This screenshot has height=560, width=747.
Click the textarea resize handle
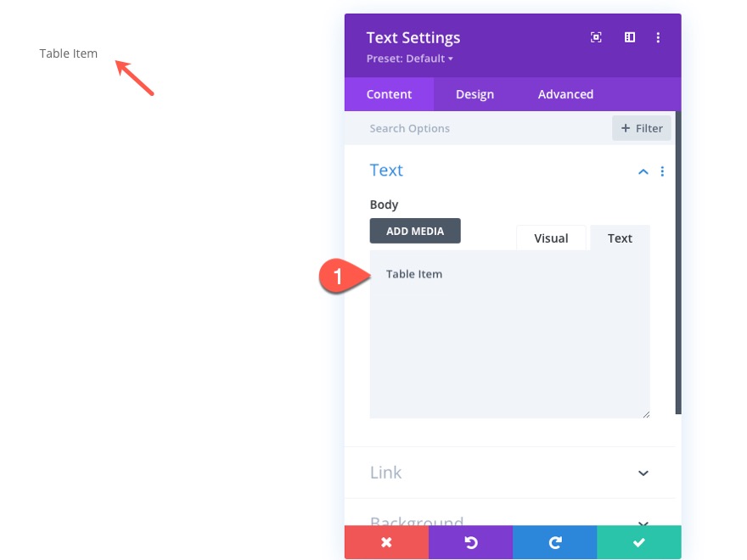646,415
